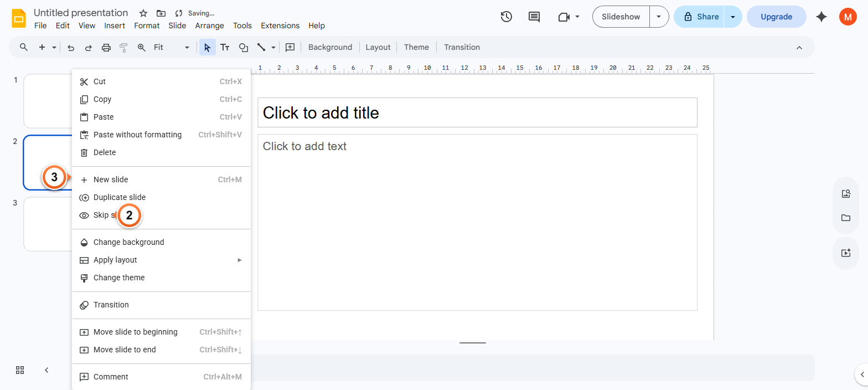Choose Change theme
The image size is (868, 390).
(x=162, y=278)
